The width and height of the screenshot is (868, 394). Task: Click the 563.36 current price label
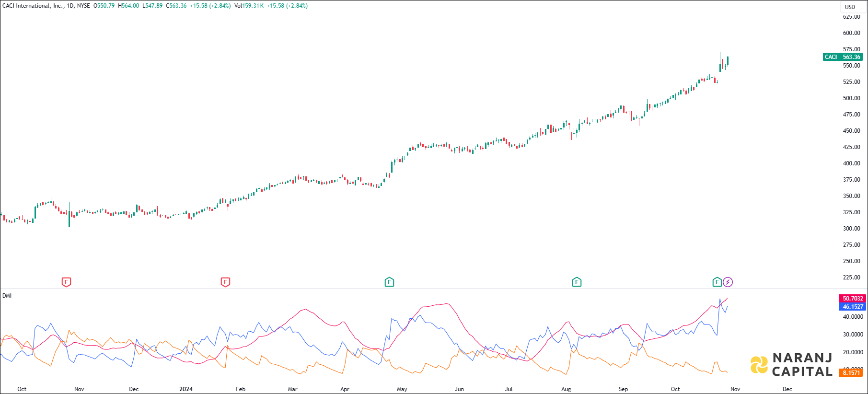coord(852,57)
